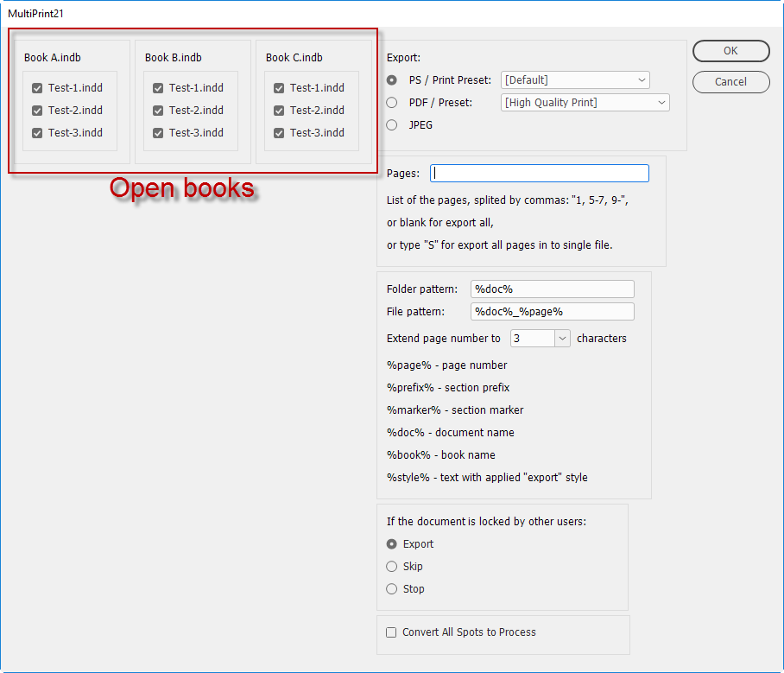
Task: Click the %style% export style hint
Action: (487, 478)
